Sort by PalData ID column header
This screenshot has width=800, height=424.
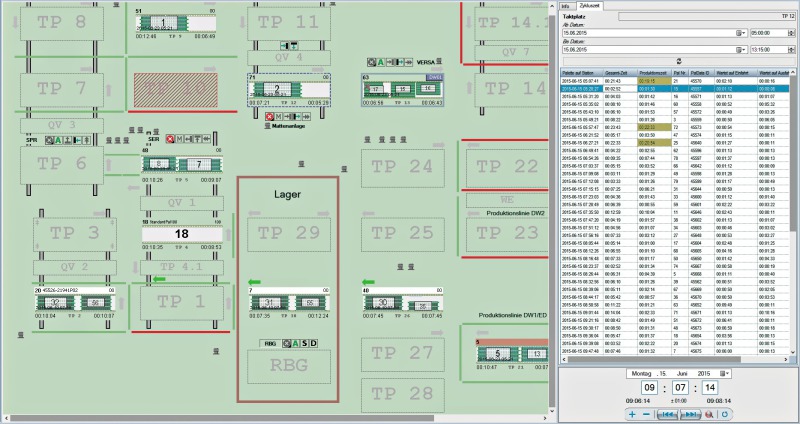[x=701, y=73]
